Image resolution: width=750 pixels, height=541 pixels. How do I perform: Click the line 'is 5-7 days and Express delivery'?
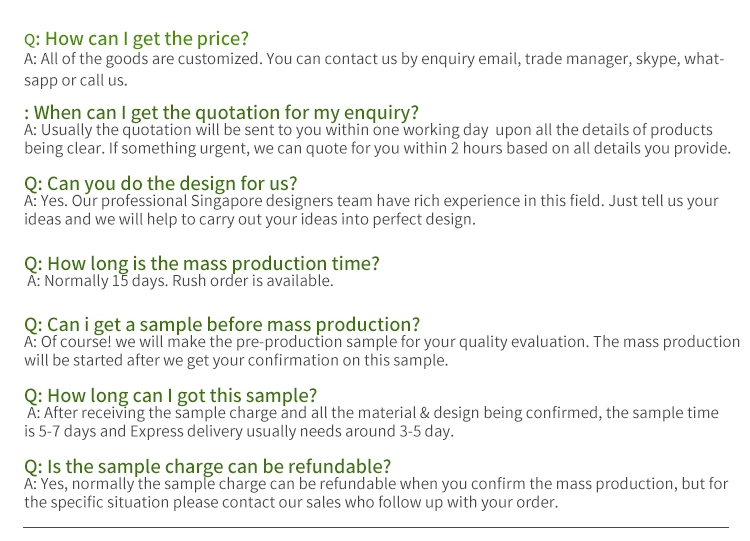(x=239, y=431)
